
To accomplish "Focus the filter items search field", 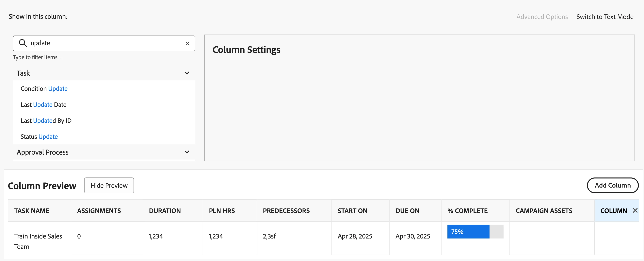I will [105, 43].
